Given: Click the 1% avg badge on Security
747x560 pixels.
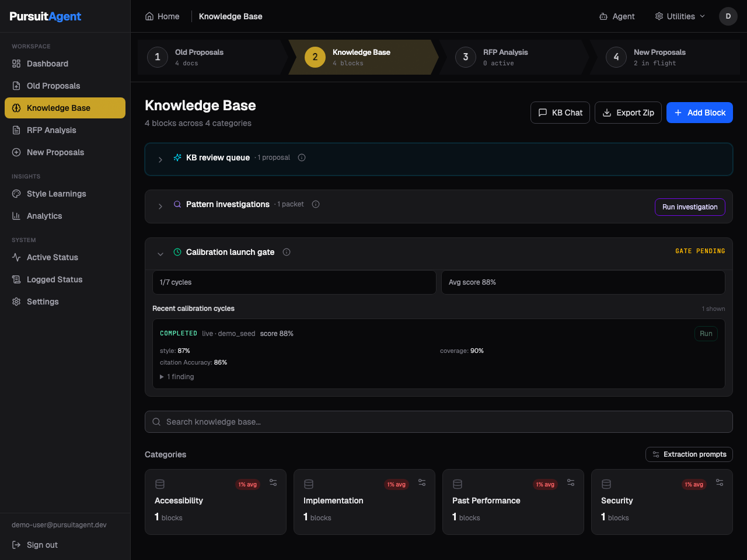Looking at the screenshot, I should click(x=694, y=484).
